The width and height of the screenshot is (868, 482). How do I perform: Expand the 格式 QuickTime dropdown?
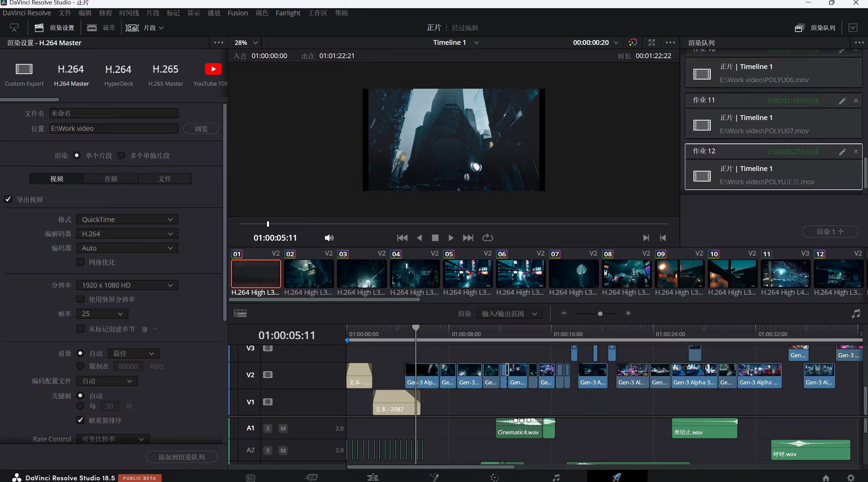pos(127,219)
